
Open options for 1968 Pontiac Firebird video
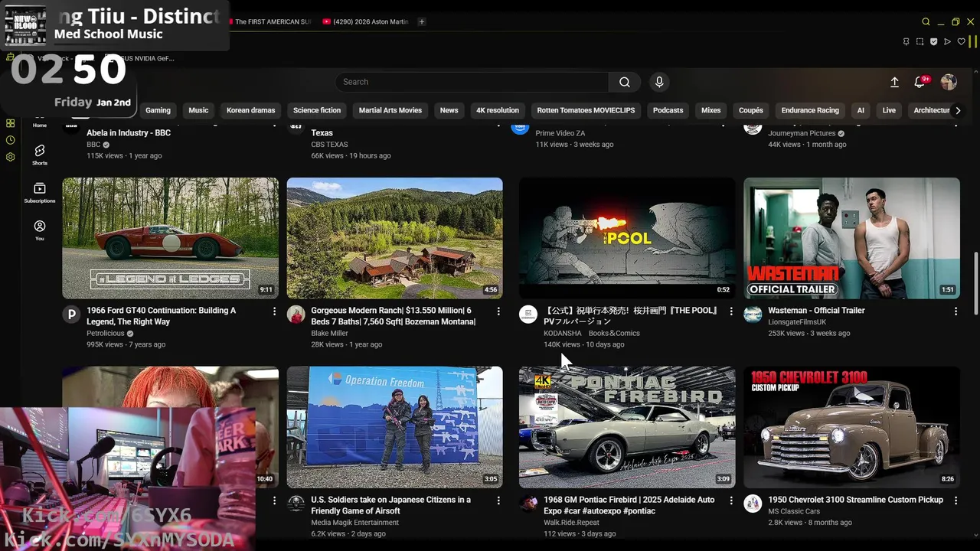coord(731,500)
